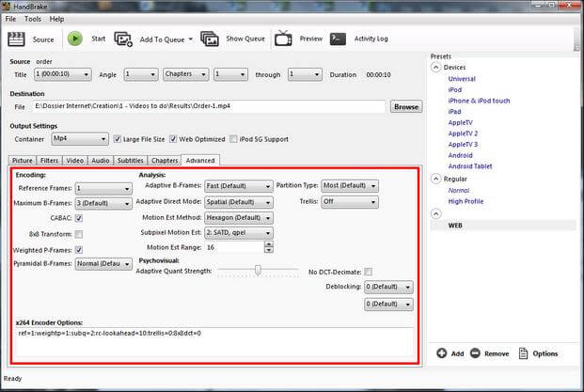
Task: Click the Adaptive Quant Strength slider
Action: (x=257, y=271)
